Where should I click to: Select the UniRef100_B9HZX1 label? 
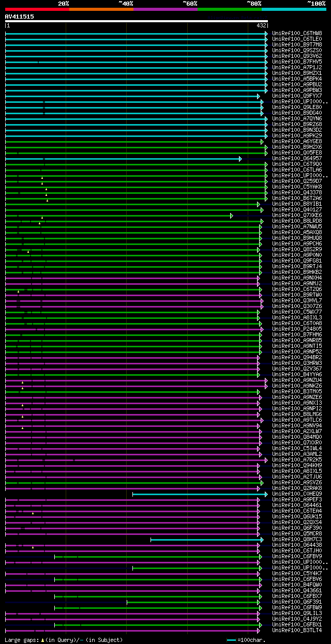pos(297,73)
